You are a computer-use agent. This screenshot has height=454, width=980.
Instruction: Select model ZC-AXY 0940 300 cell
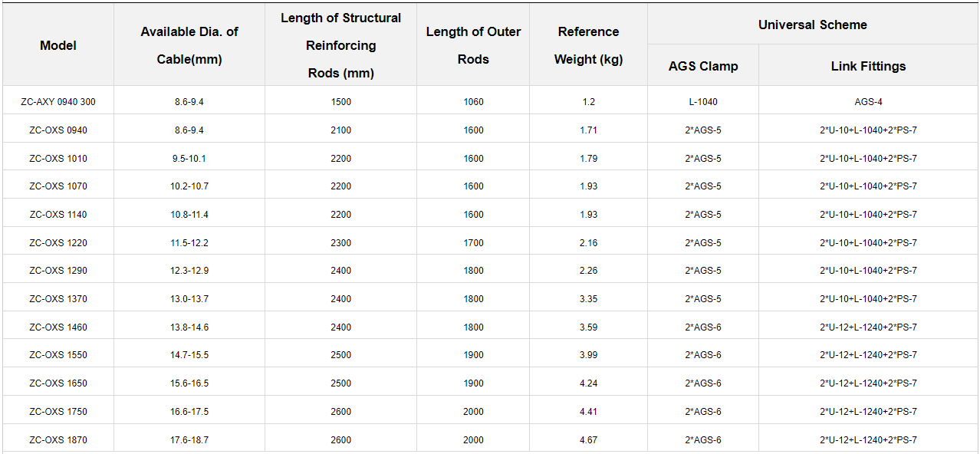point(58,102)
